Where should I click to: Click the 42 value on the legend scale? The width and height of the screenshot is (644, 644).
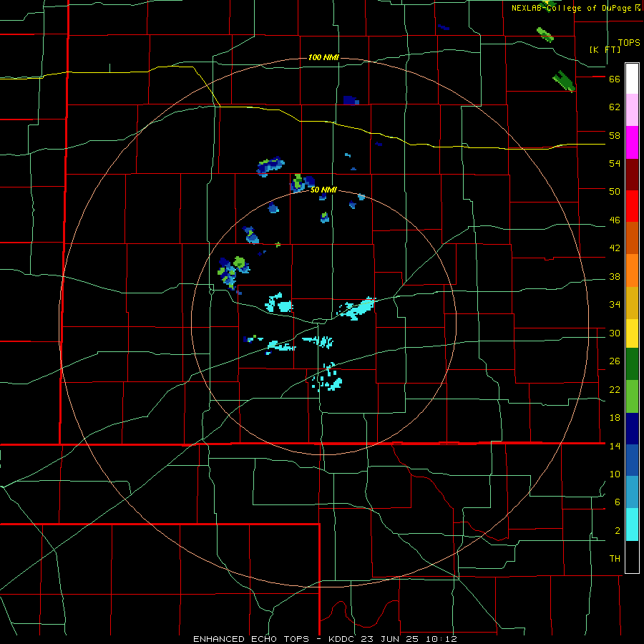coord(615,248)
